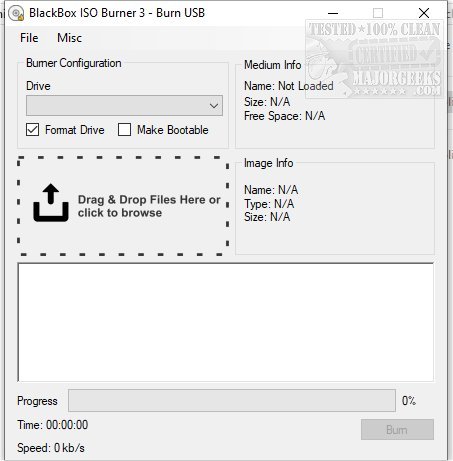This screenshot has height=461, width=453.
Task: Close the BlackBox ISO Burner window
Action: [424, 13]
